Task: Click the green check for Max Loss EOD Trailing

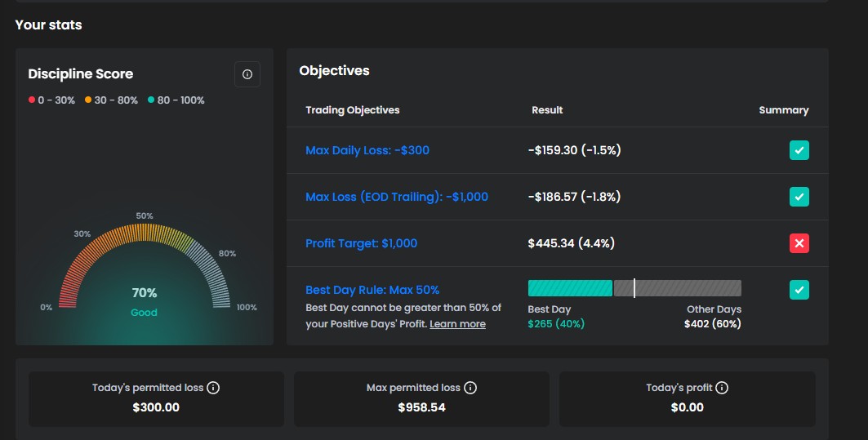Action: (799, 197)
